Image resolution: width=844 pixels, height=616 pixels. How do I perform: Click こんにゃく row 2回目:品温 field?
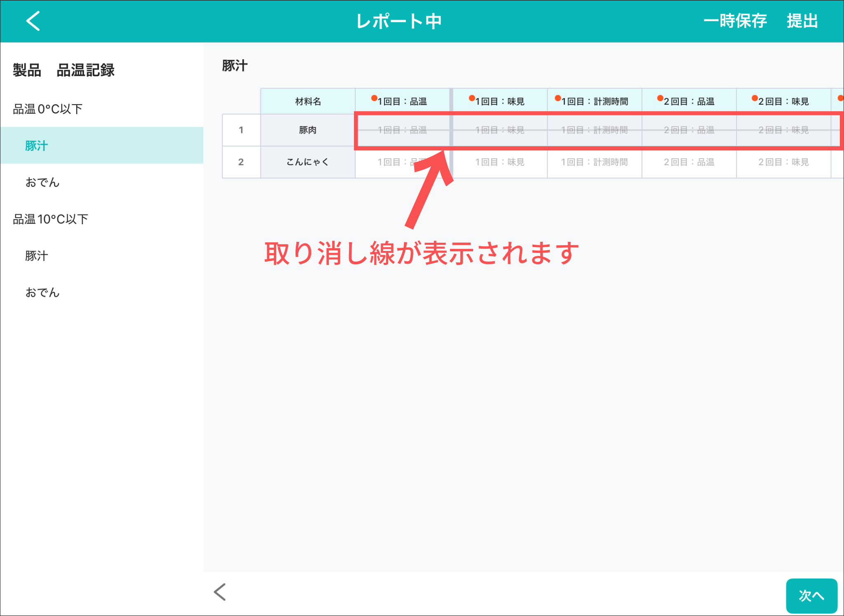(x=689, y=162)
